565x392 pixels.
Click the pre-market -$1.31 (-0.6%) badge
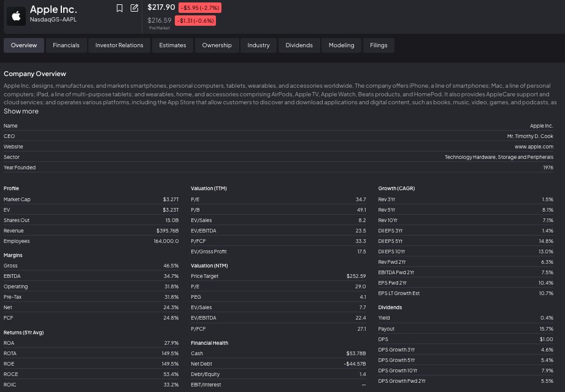tap(195, 20)
